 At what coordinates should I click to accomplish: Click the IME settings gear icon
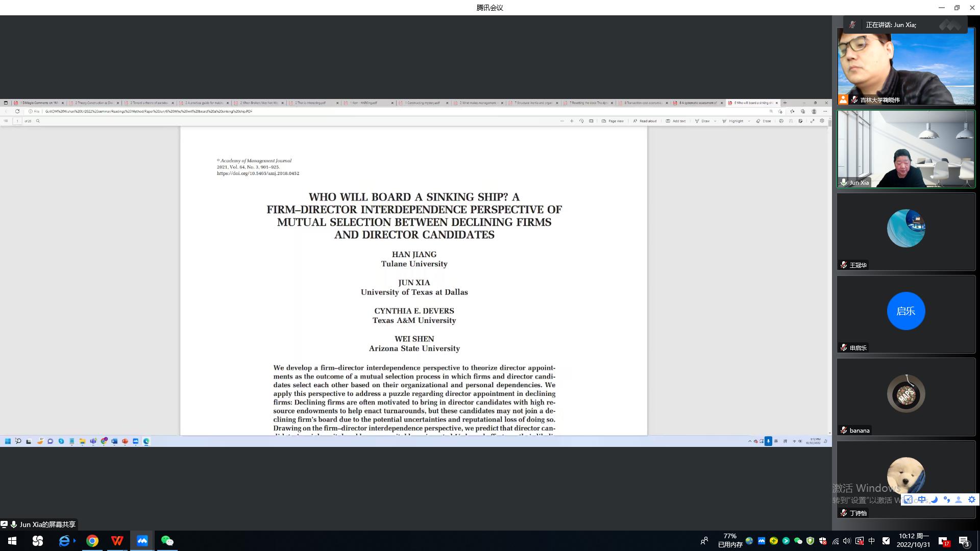[971, 500]
